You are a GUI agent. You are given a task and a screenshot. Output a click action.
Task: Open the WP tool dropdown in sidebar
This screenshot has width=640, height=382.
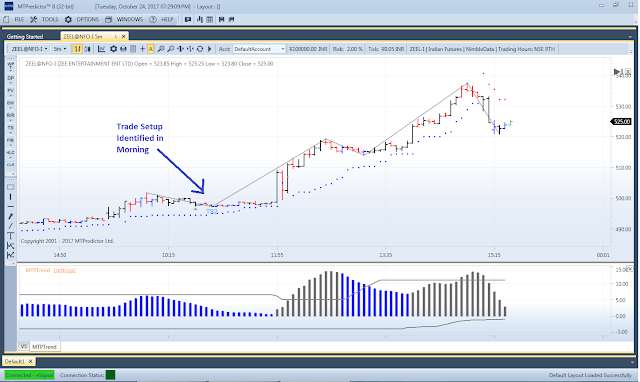pos(11,66)
